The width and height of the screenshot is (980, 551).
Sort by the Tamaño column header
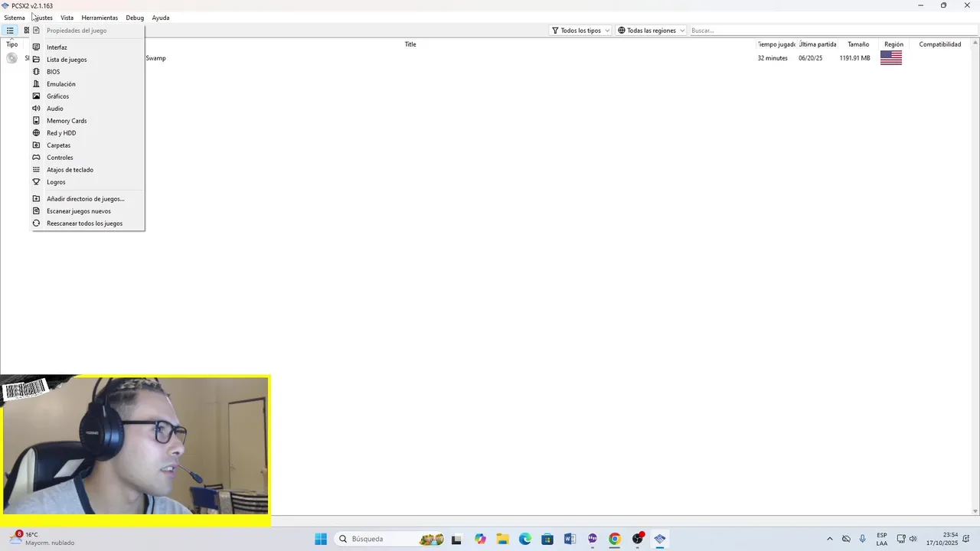858,44
